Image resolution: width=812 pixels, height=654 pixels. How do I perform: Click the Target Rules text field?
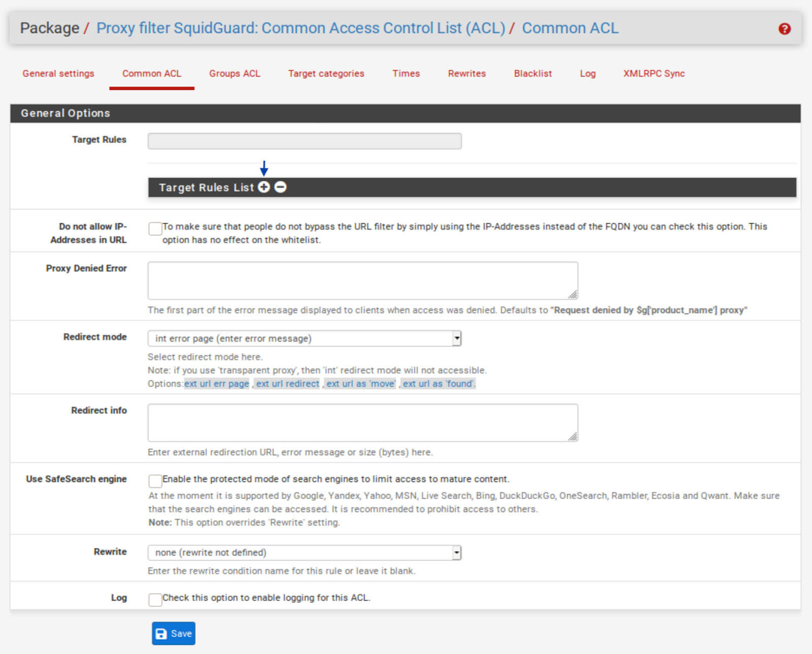(304, 141)
